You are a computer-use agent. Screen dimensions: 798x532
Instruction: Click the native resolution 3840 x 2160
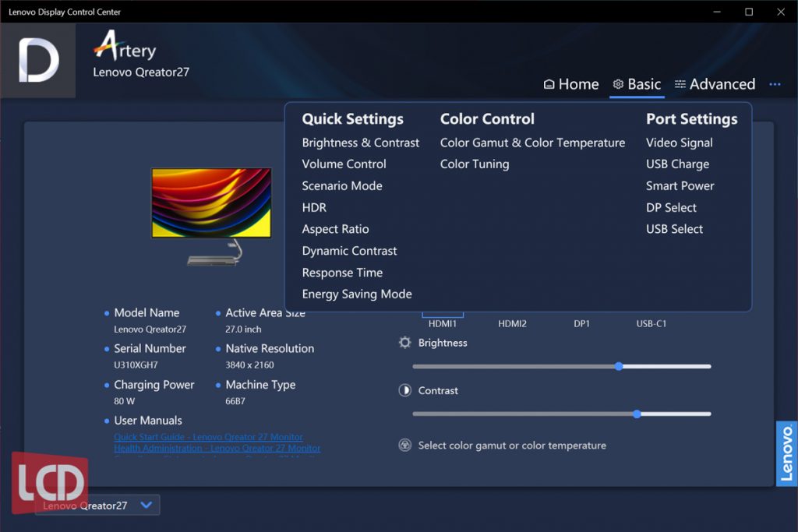[x=249, y=365]
